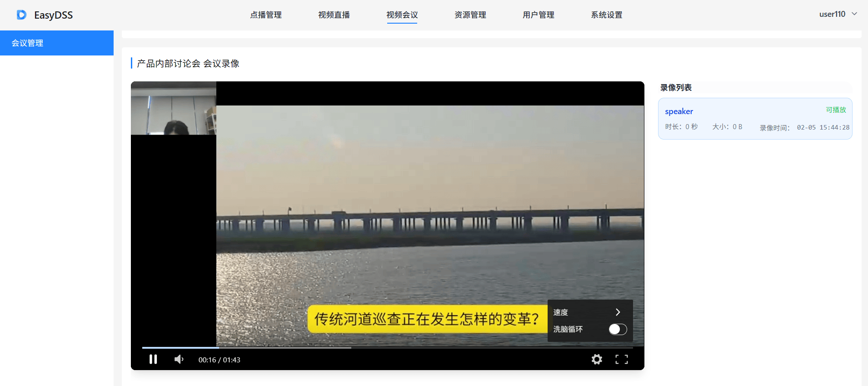Open 系统设置 from the top bar

point(607,15)
